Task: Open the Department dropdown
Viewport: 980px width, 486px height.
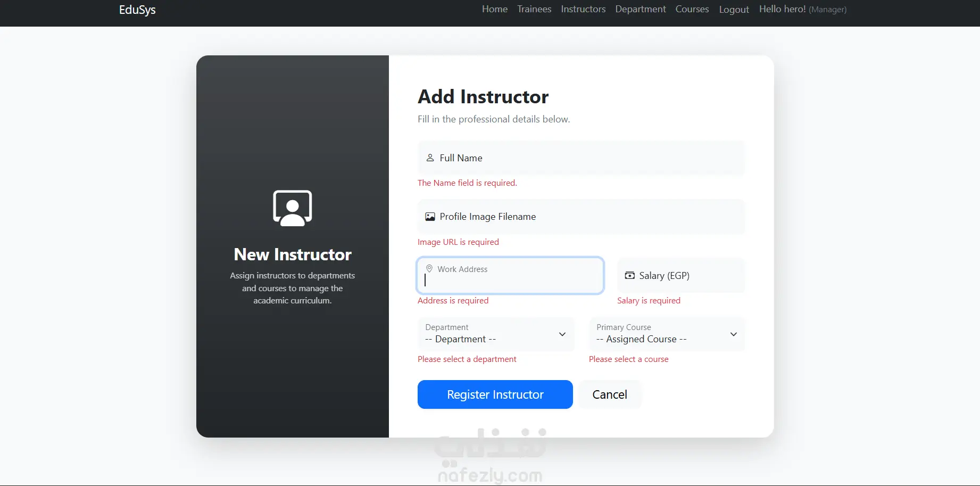Action: pyautogui.click(x=496, y=334)
